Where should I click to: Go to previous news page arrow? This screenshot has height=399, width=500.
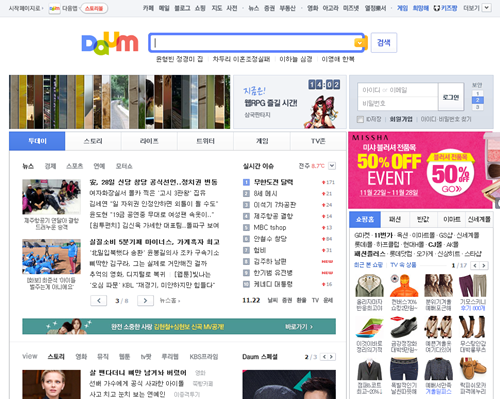[x=99, y=300]
